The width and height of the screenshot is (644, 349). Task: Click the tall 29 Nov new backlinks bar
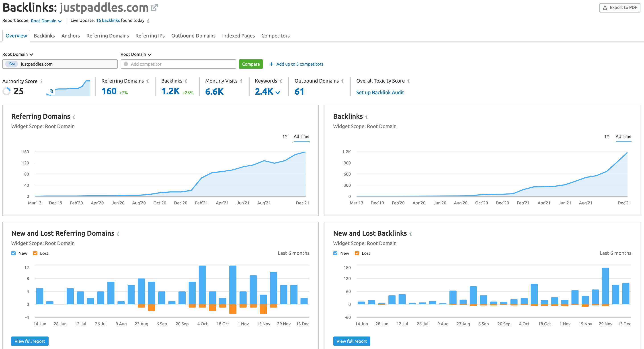pyautogui.click(x=605, y=286)
